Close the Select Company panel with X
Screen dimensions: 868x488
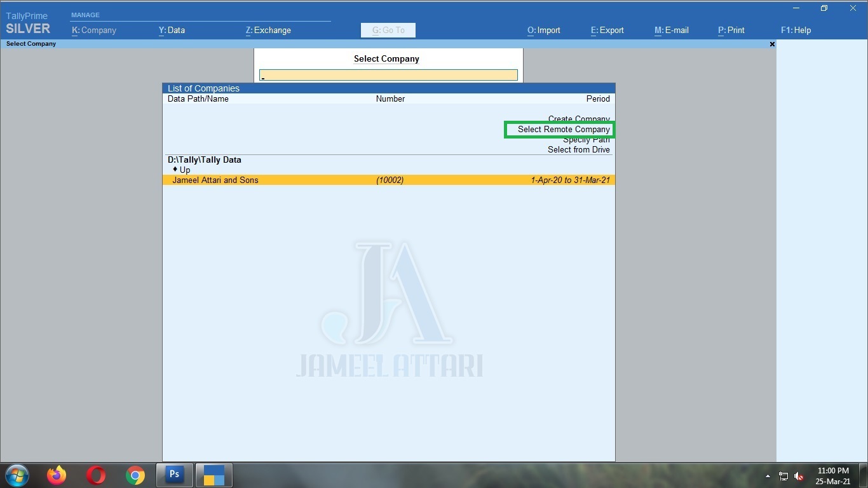772,44
